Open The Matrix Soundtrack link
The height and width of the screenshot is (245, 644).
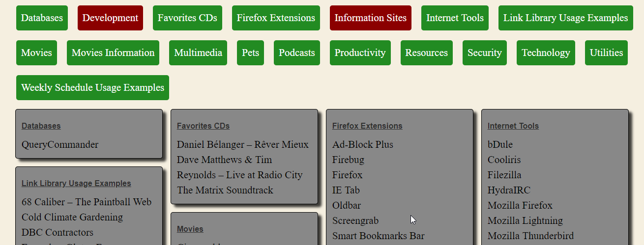click(225, 191)
